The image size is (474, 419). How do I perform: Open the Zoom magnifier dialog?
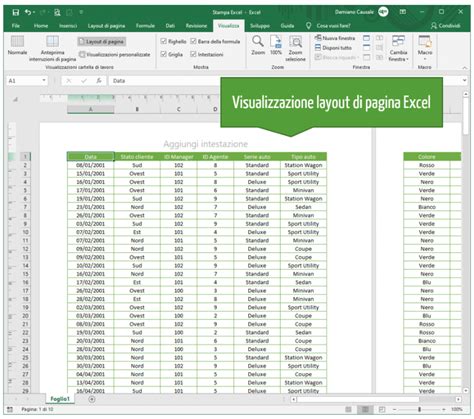pyautogui.click(x=258, y=45)
